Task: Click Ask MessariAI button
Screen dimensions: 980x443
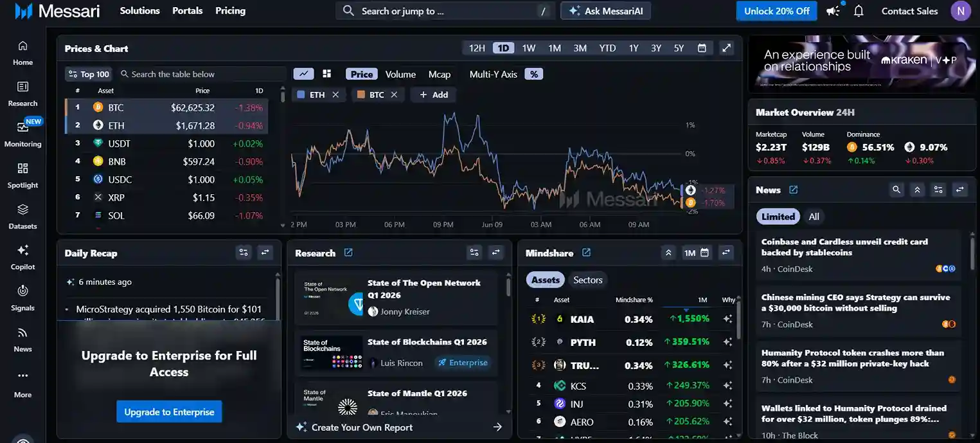Action: point(605,11)
